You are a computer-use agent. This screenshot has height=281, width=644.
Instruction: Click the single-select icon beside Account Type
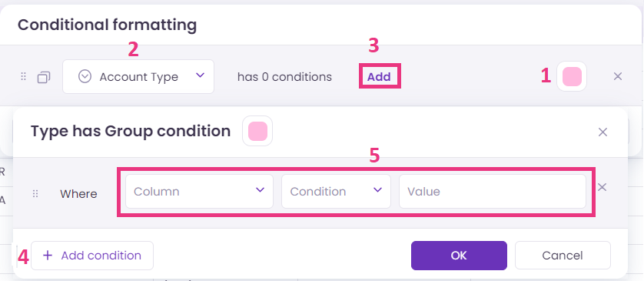(85, 76)
